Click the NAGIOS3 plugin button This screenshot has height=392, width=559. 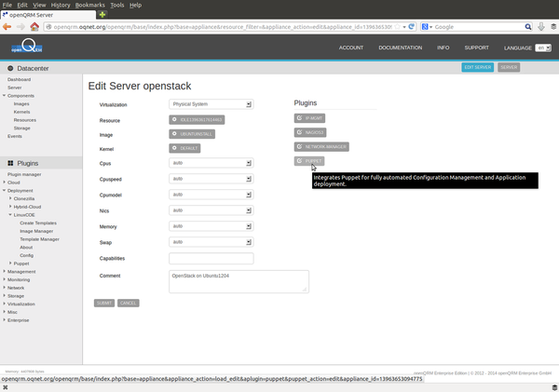[310, 132]
